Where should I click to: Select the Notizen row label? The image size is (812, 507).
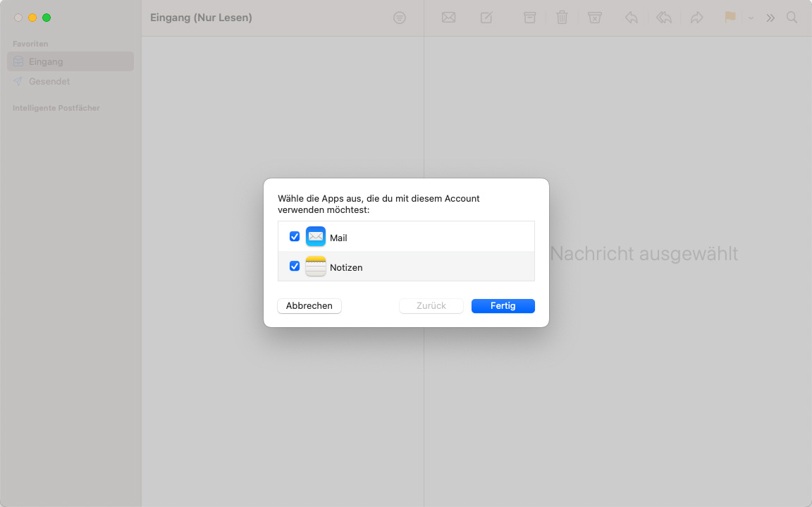pyautogui.click(x=346, y=267)
